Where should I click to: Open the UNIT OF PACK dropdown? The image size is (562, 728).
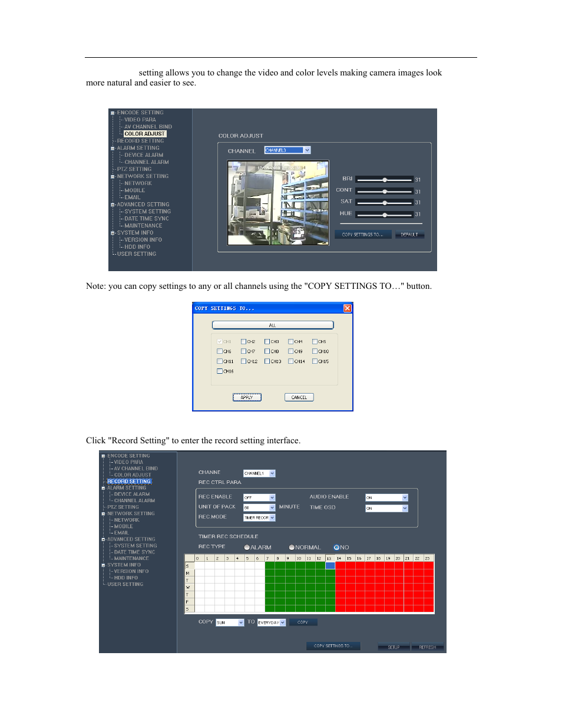tap(259, 508)
